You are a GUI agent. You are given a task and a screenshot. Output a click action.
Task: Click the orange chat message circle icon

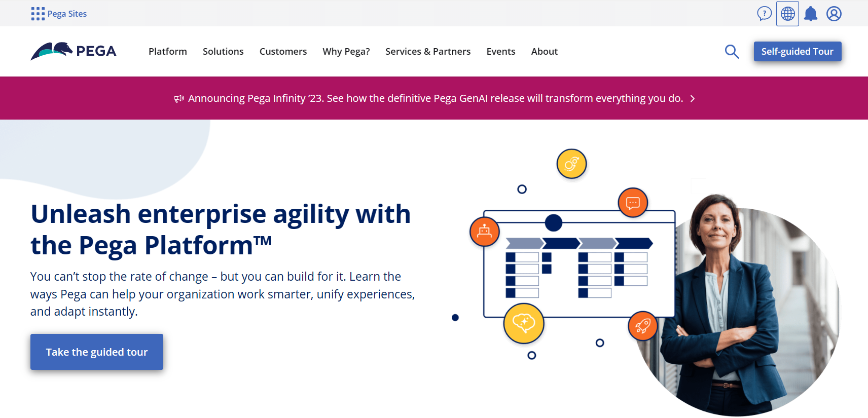pos(633,203)
